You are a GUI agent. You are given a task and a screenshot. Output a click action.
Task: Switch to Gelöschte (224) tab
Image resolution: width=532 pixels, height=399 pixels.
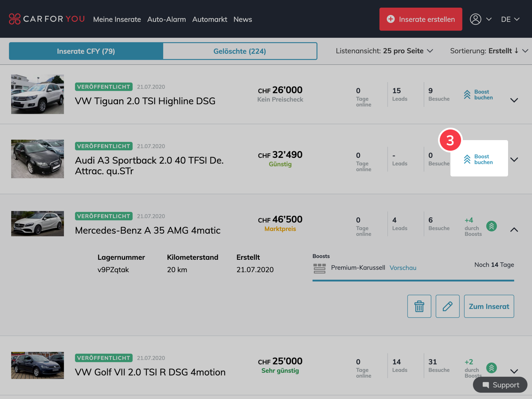pos(240,51)
